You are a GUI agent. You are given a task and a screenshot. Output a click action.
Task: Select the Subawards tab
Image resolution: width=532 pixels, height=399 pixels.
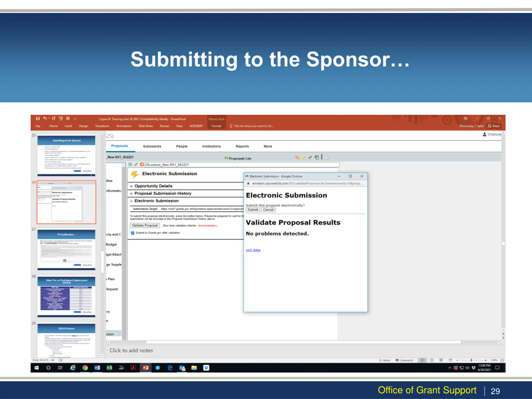coord(152,146)
